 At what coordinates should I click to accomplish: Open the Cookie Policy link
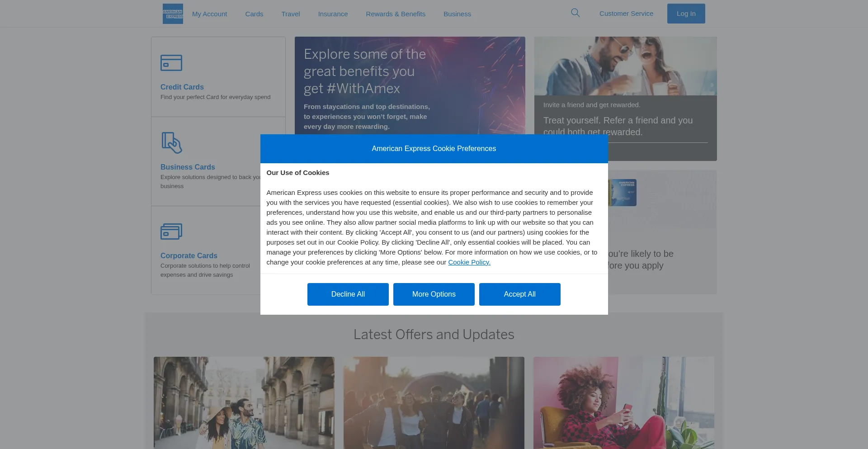coord(469,262)
